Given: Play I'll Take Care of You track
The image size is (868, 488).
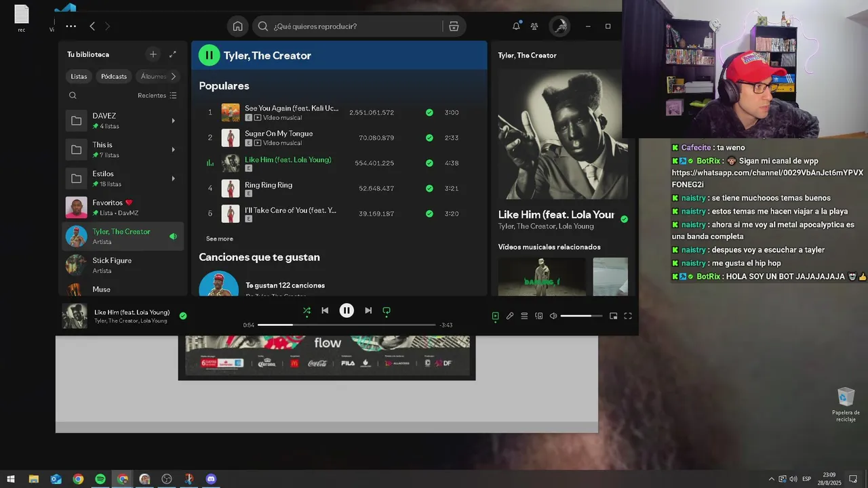Looking at the screenshot, I should [x=339, y=213].
